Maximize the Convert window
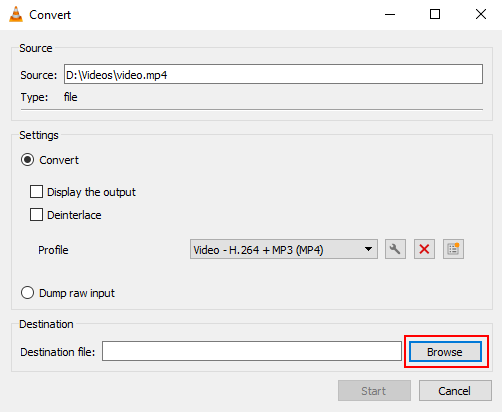This screenshot has width=502, height=412. [x=435, y=14]
